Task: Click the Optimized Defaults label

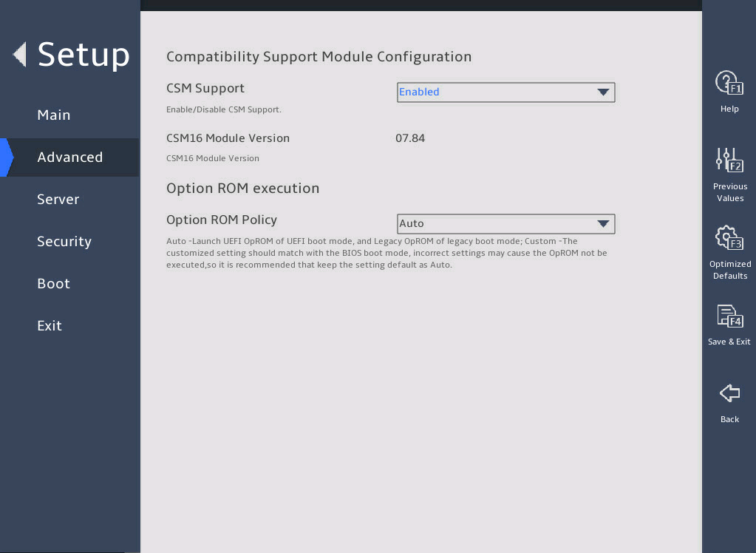Action: click(x=730, y=270)
